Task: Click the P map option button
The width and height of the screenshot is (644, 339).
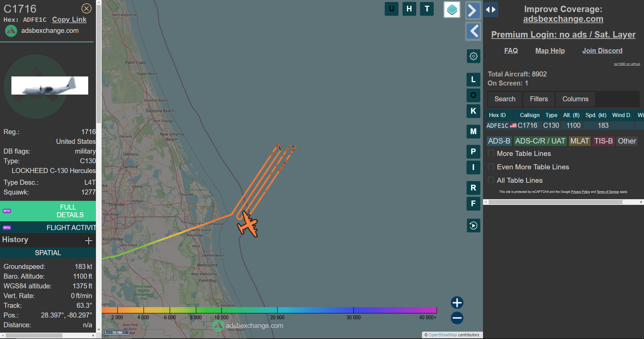Action: [x=473, y=152]
